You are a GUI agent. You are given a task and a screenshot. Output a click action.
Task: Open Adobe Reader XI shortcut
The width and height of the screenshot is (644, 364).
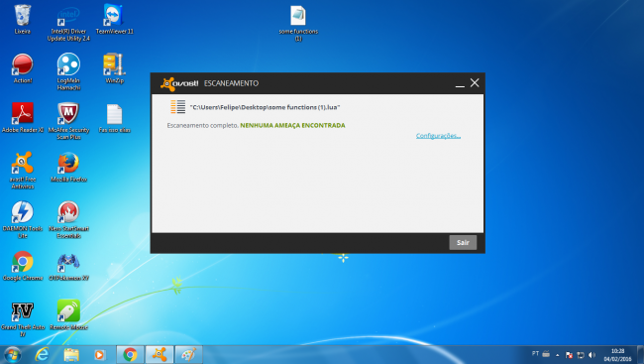[23, 118]
